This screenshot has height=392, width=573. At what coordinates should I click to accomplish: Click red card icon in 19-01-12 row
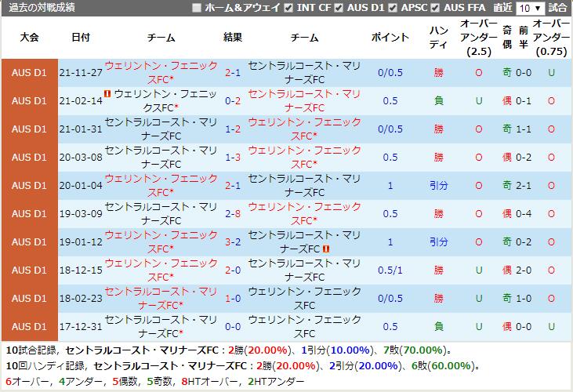(x=326, y=249)
